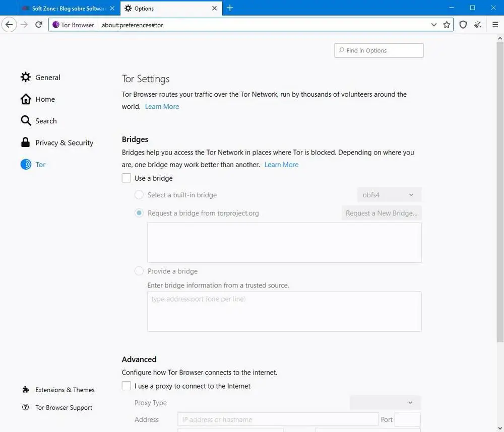Close the Soft Zone tab
The height and width of the screenshot is (432, 504).
(112, 9)
